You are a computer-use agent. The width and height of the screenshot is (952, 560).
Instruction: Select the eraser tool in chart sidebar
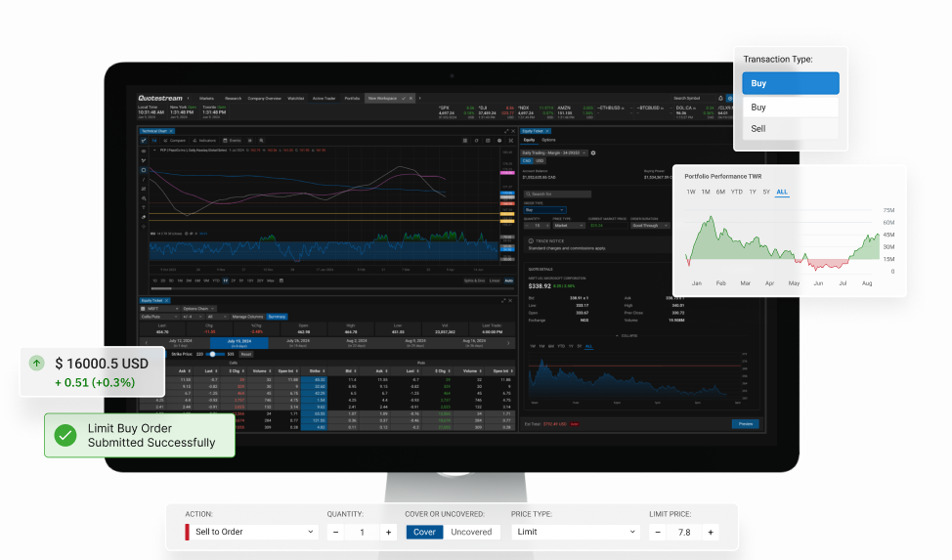pyautogui.click(x=144, y=217)
